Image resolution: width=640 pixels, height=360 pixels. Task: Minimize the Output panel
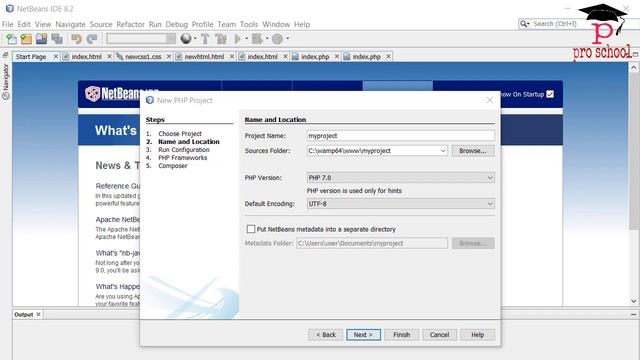pos(633,314)
